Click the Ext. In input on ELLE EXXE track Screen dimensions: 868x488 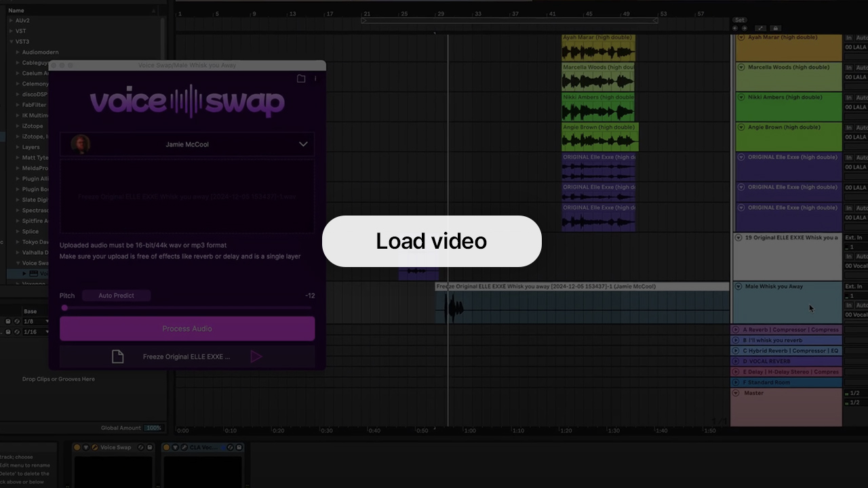point(855,238)
